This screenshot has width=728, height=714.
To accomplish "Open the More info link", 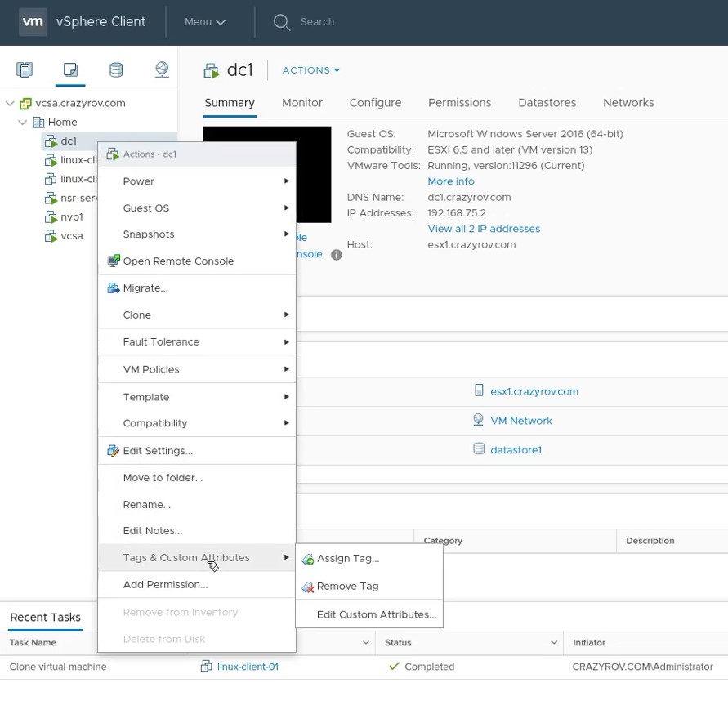I will coord(451,181).
